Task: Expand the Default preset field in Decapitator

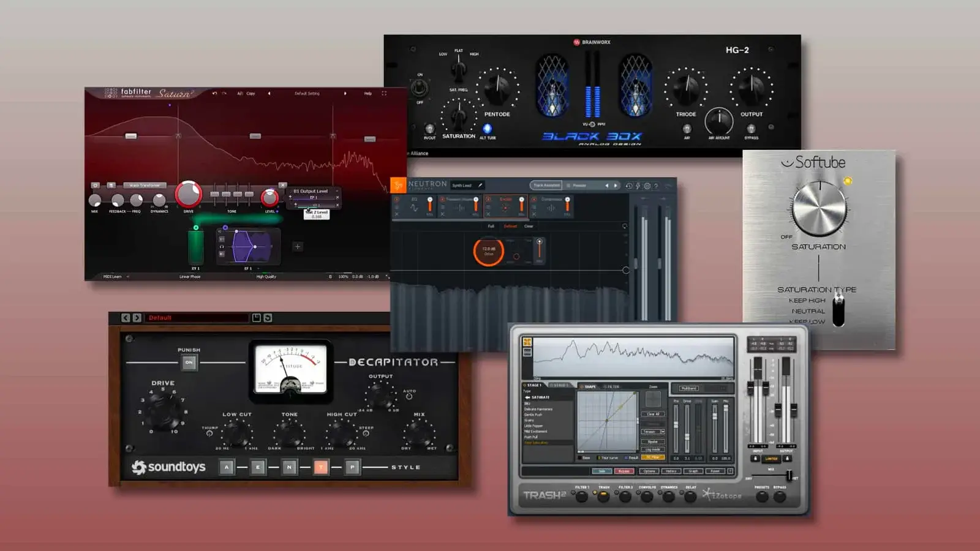Action: (197, 318)
